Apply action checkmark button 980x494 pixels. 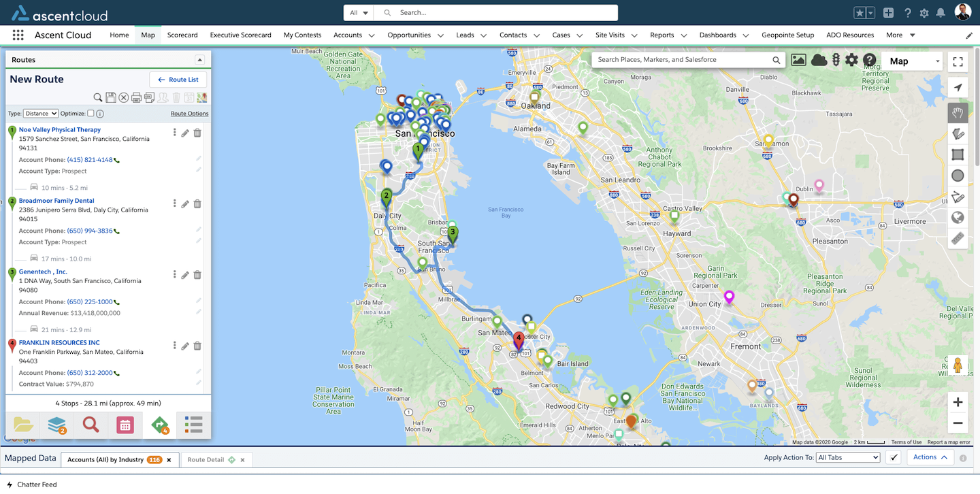point(894,457)
